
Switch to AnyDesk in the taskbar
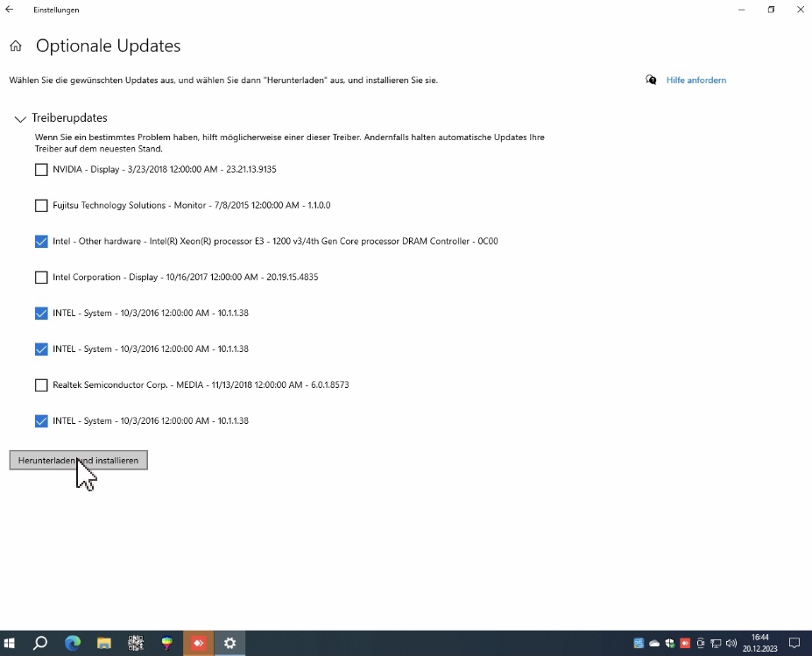pos(198,643)
